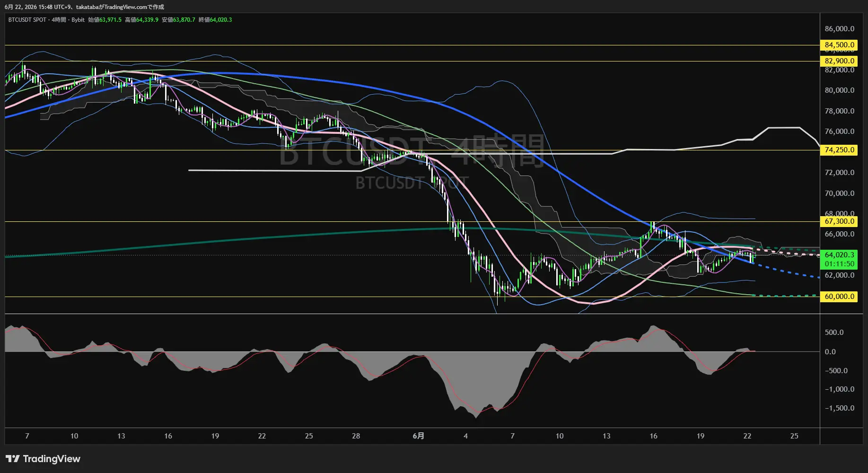
Task: Click the countdown timer 01:11:50
Action: [839, 264]
